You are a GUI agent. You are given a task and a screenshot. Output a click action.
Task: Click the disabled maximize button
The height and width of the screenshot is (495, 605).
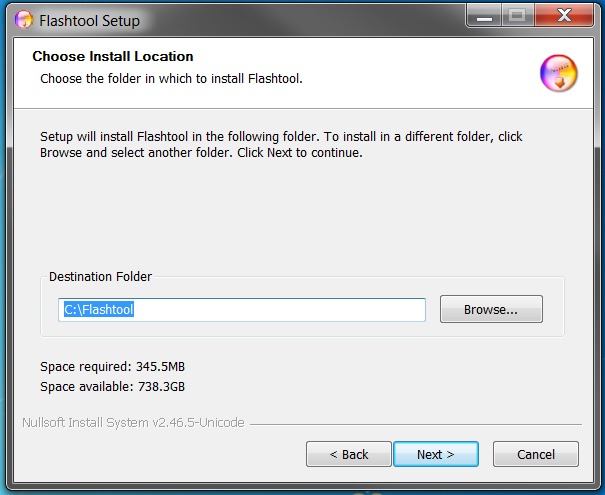click(x=517, y=16)
